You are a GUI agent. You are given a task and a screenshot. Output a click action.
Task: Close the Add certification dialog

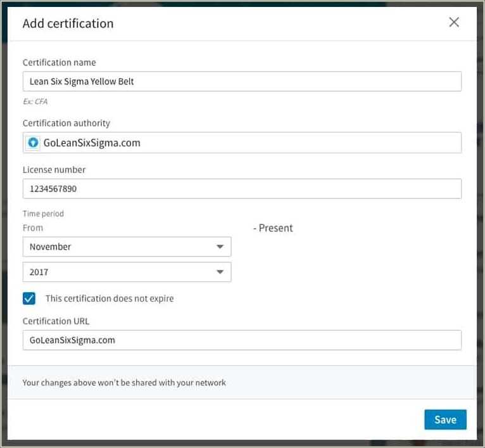coord(454,22)
